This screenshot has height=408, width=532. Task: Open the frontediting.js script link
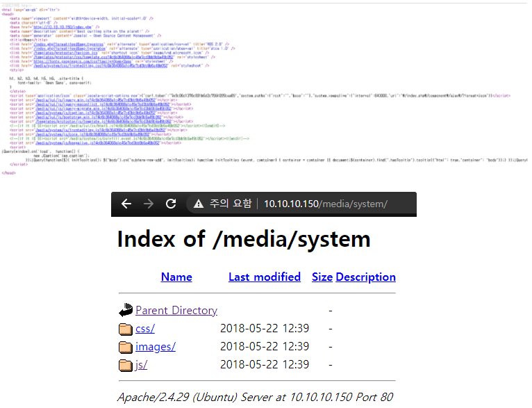click(101, 130)
